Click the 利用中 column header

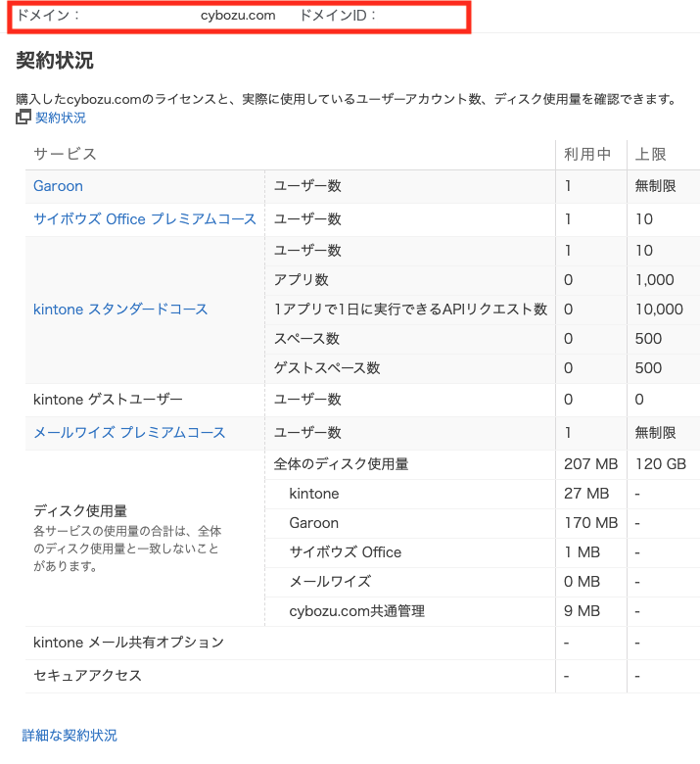click(587, 154)
